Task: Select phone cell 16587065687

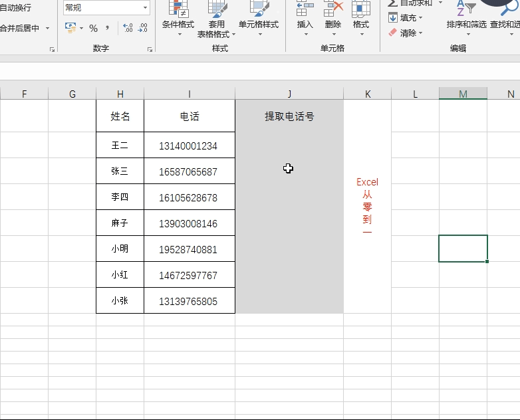Action: coord(190,171)
